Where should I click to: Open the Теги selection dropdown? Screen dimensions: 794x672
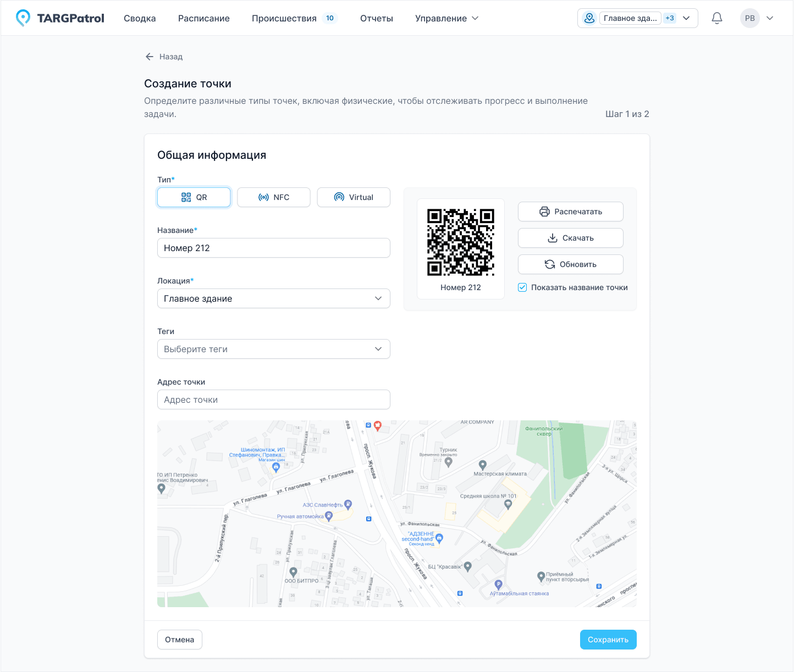[273, 349]
